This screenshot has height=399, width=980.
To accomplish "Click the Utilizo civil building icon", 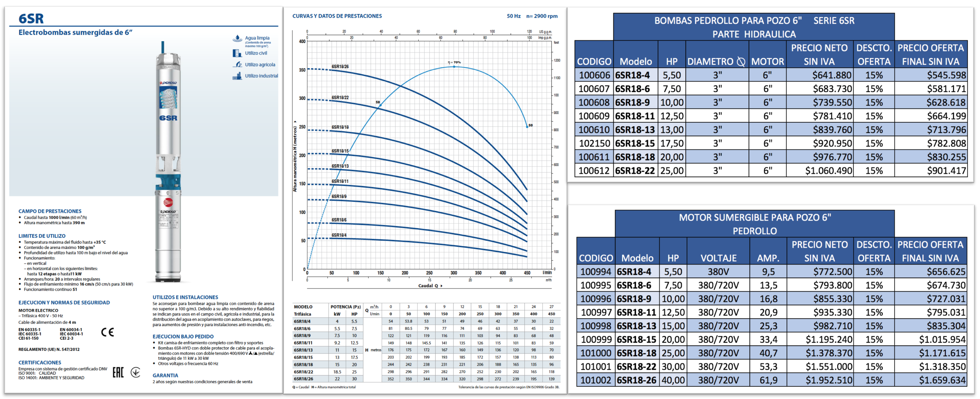I will point(237,53).
